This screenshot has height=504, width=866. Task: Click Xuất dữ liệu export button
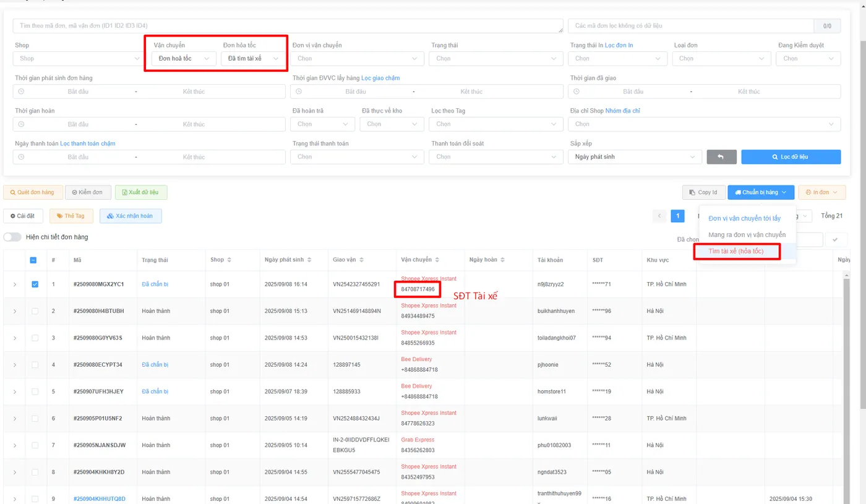pos(141,192)
